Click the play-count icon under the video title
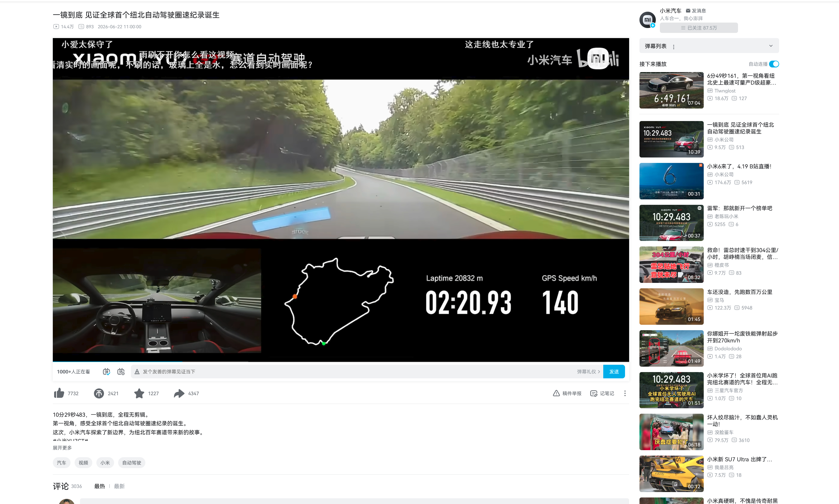Viewport: 839px width, 504px height. [x=56, y=26]
